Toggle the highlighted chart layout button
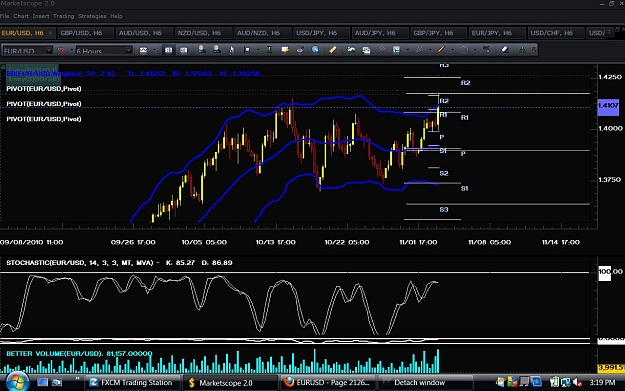The width and height of the screenshot is (625, 391). point(169,50)
